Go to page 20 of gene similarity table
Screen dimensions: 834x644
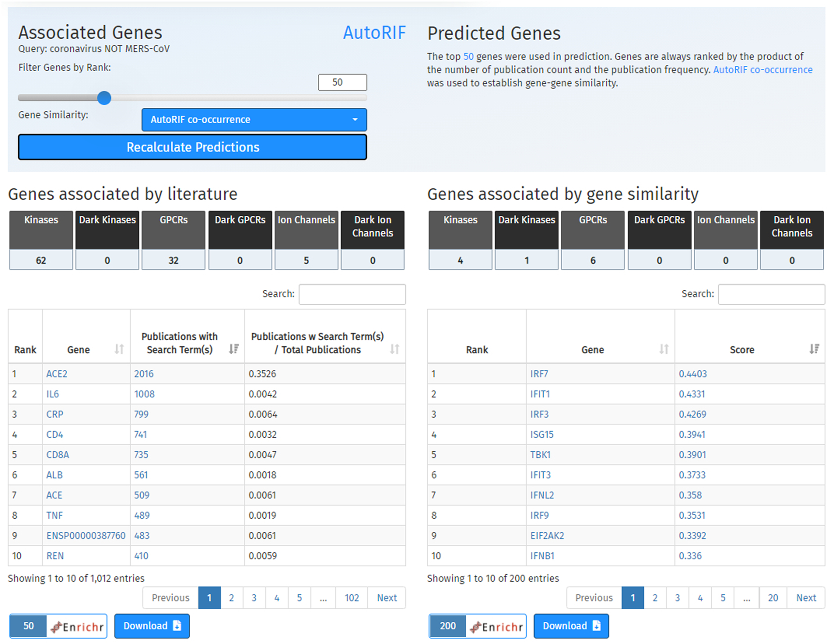click(x=773, y=598)
